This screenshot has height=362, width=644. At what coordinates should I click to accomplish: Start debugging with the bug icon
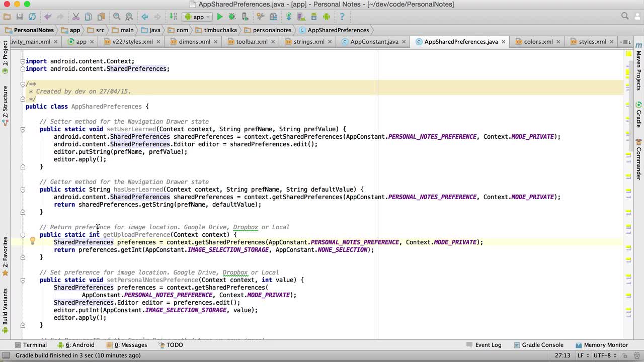point(232,17)
